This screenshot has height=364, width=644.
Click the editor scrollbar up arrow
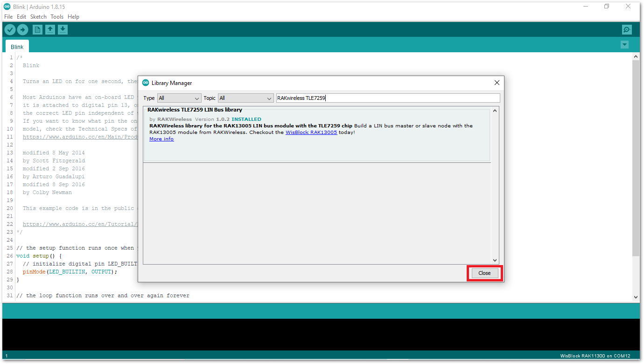pyautogui.click(x=636, y=56)
